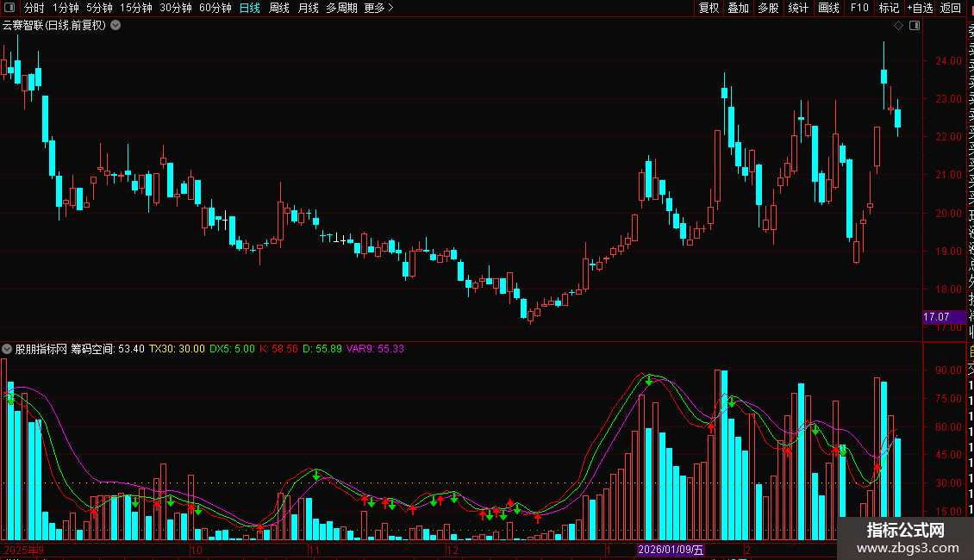Viewport: 974px width, 560px height.
Task: Click the 筹码空间 indicator value label
Action: (x=108, y=349)
